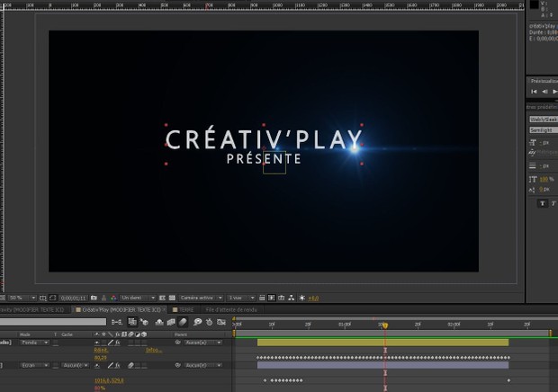Select the yellow layer bar in timeline
This screenshot has width=558, height=392.
[x=382, y=343]
